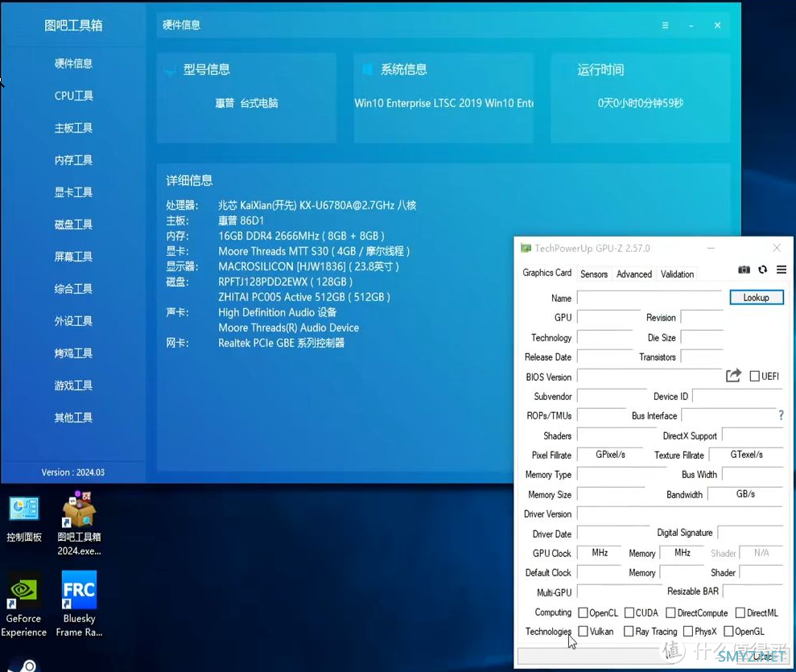Open the 控制面板 desktop icon
Image resolution: width=796 pixels, height=672 pixels.
point(24,519)
